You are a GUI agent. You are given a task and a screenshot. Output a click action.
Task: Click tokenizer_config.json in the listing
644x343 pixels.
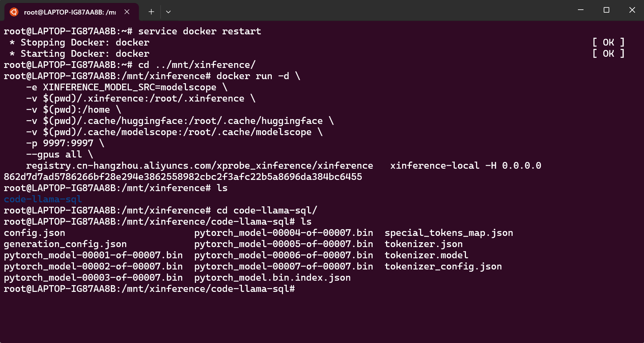[x=443, y=266]
